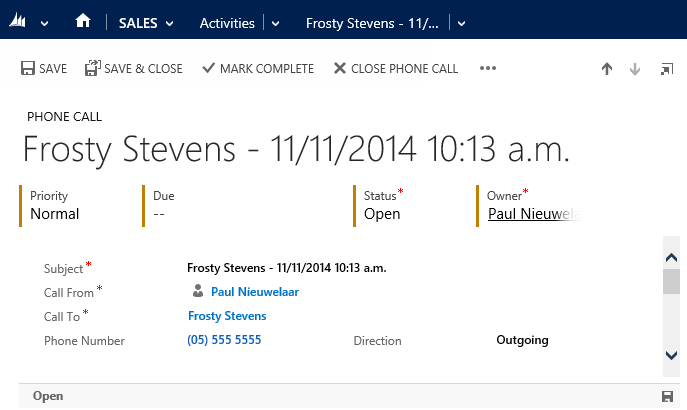Screen dimensions: 687x410
Task: Mark the phone call complete
Action: point(258,69)
